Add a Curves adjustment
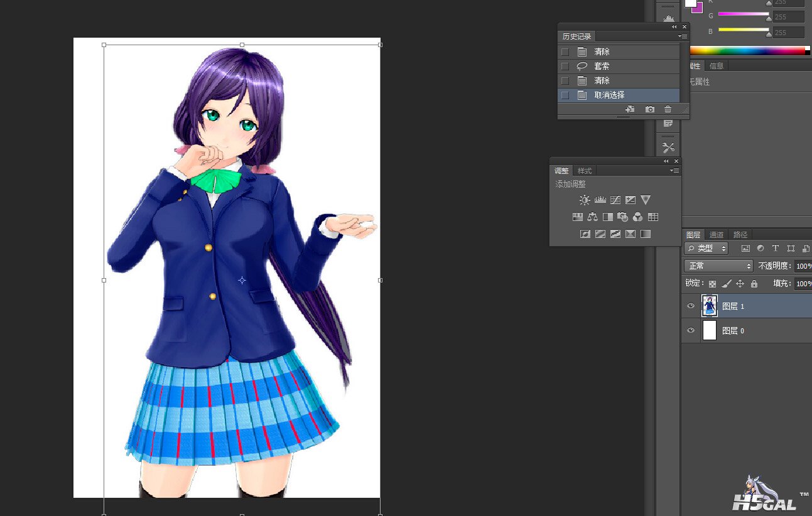The image size is (812, 516). (x=615, y=200)
